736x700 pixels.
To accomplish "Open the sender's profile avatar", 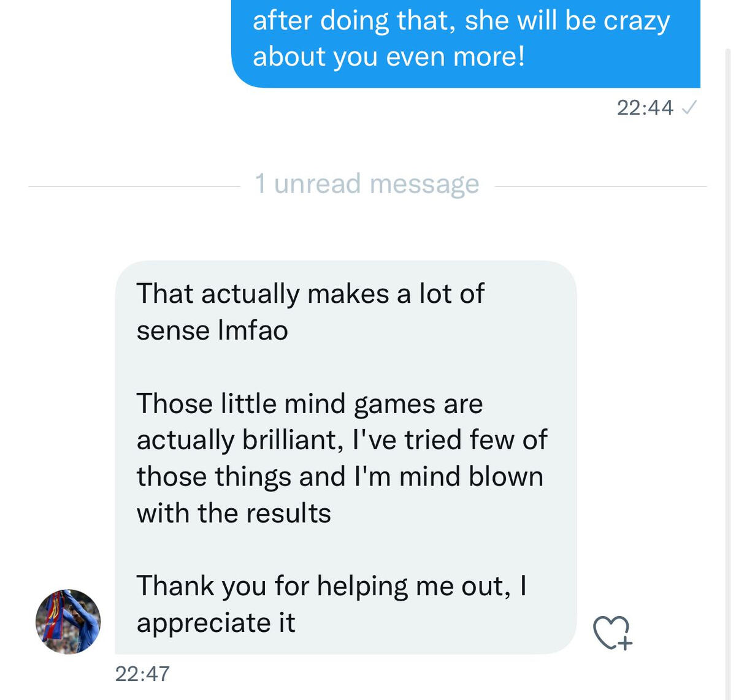I will point(68,622).
